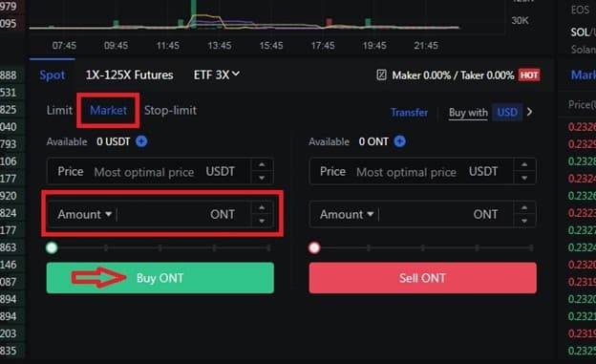
Task: Open the Transfer link
Action: click(x=410, y=113)
